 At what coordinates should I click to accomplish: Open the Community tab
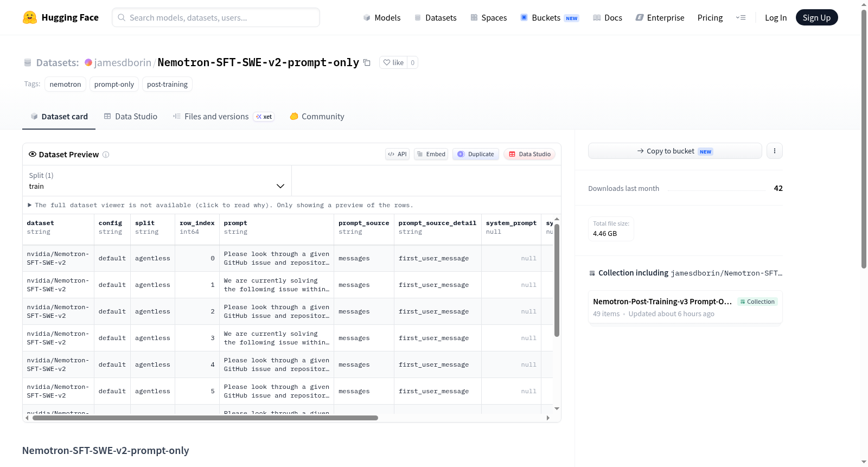tap(317, 116)
